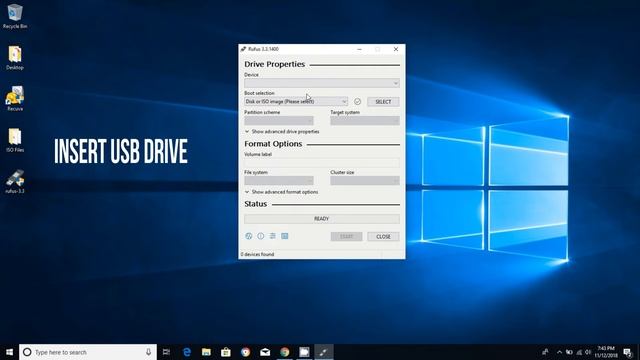Open the Recycle Bin desktop icon
640x360 pixels.
(15, 16)
